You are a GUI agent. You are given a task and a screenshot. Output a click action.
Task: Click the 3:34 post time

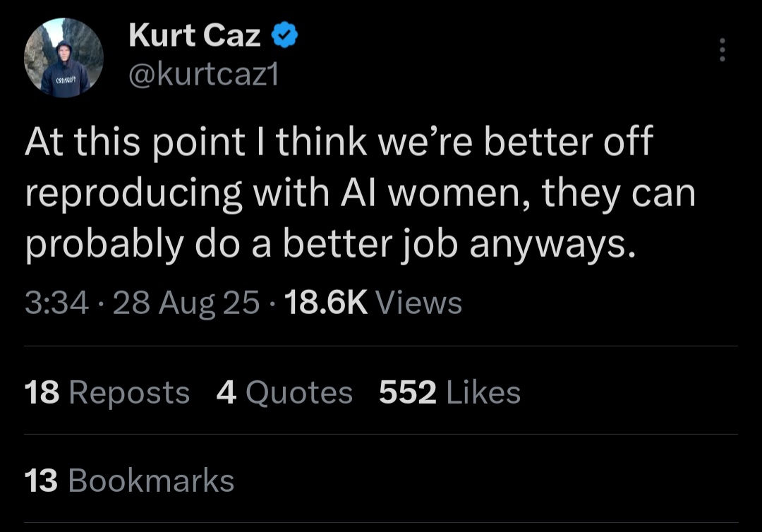point(56,303)
